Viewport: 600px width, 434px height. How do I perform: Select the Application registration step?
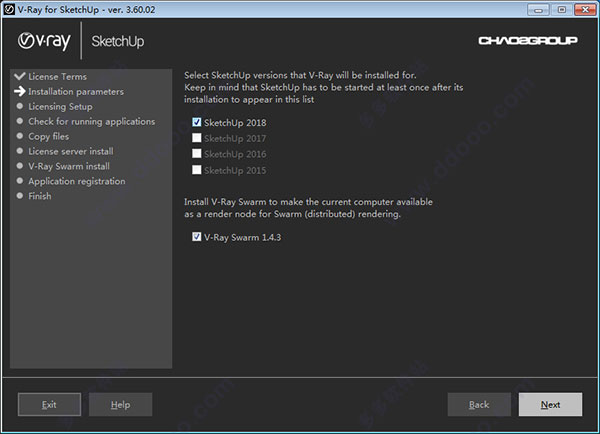77,181
